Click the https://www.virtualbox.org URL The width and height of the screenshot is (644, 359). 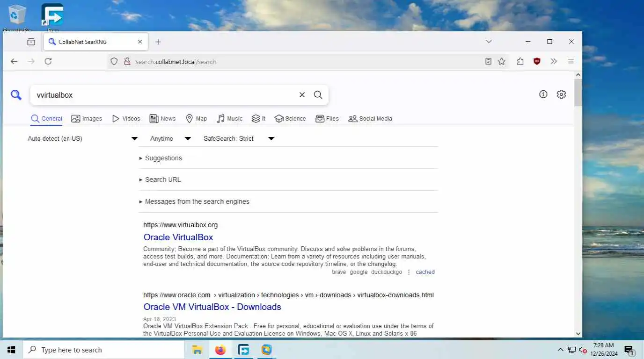180,225
